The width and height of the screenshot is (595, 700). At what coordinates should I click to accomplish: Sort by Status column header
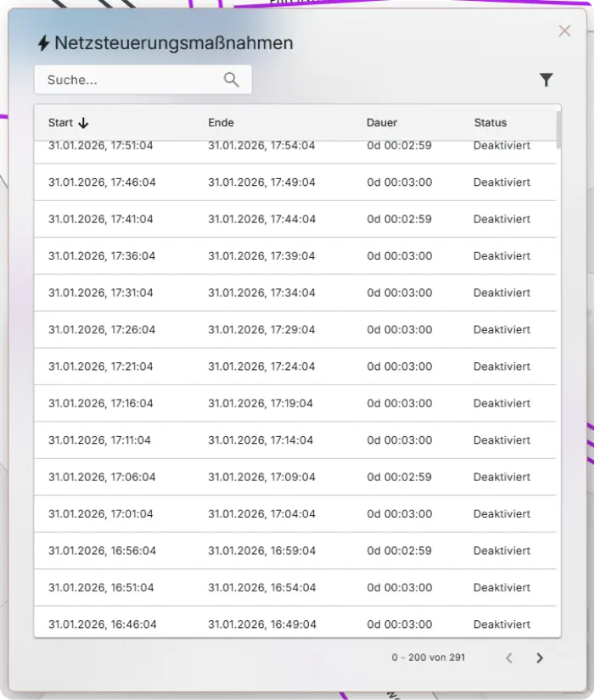[x=490, y=123]
